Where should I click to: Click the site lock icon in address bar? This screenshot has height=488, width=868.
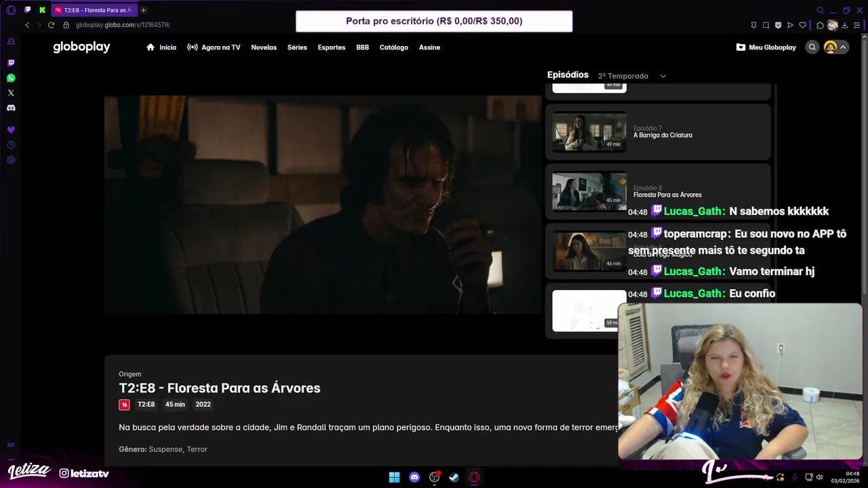[66, 25]
